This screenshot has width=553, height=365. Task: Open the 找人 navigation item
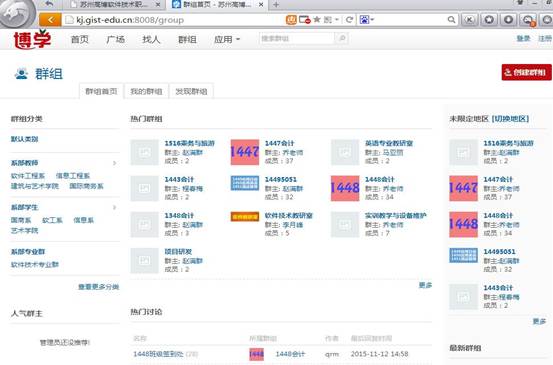151,39
